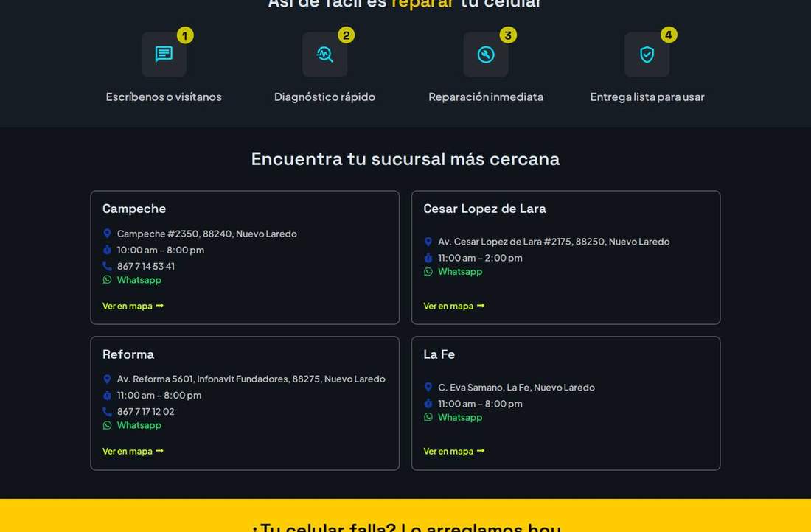Click the diagnostic magnifier icon for step 2
Image resolution: width=811 pixels, height=532 pixels.
click(x=325, y=55)
